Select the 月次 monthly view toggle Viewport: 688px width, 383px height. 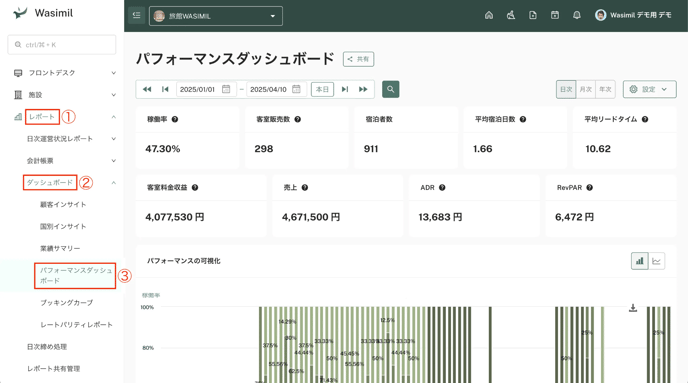pos(586,89)
